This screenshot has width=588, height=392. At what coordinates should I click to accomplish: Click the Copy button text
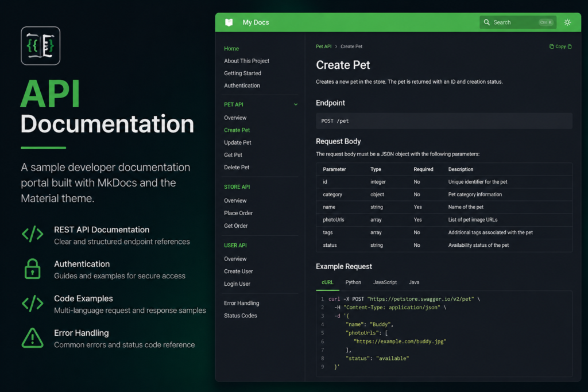pos(560,46)
